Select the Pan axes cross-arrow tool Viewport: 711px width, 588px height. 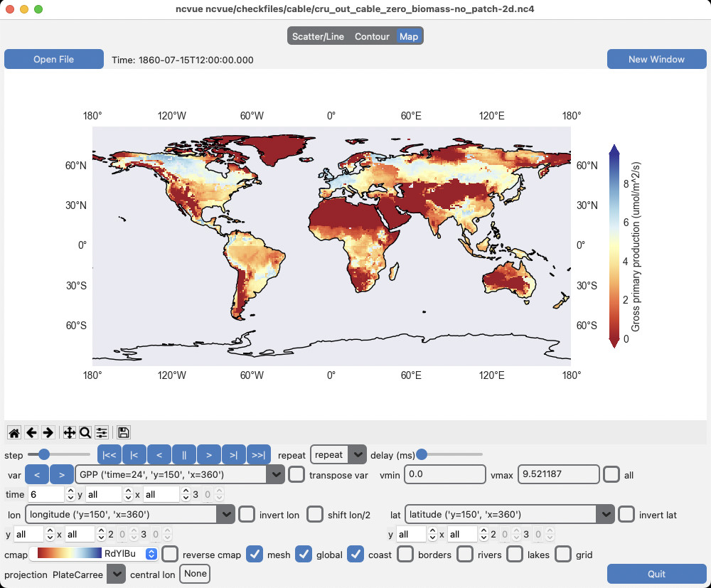[69, 432]
